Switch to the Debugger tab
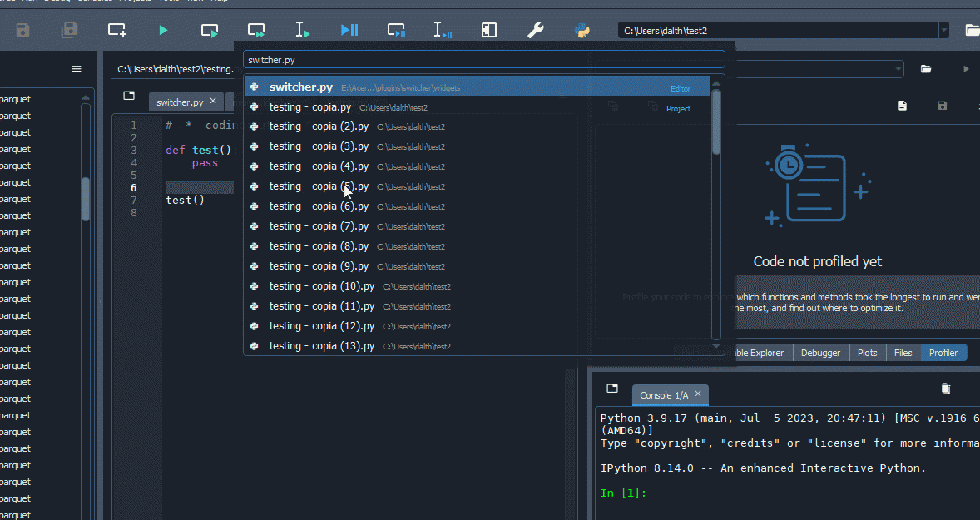This screenshot has height=520, width=980. coord(820,352)
